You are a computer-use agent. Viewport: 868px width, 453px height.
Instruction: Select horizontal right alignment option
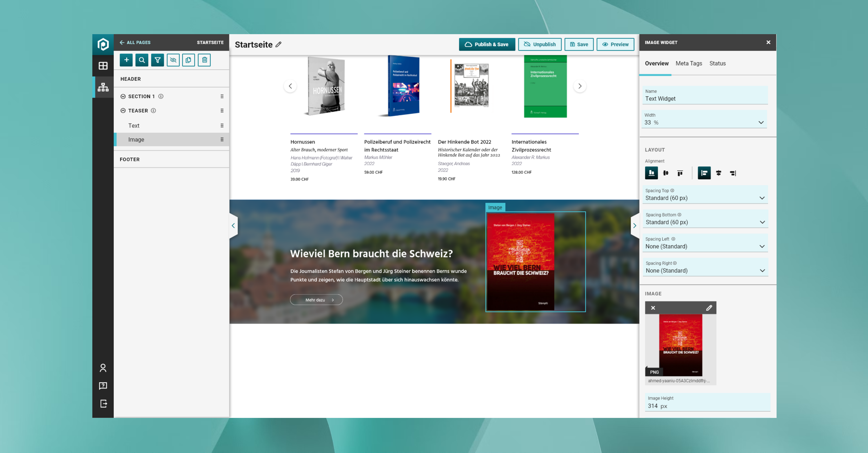(x=733, y=173)
